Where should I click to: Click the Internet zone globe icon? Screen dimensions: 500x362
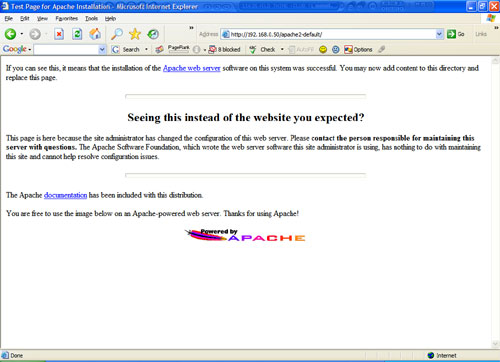point(431,355)
